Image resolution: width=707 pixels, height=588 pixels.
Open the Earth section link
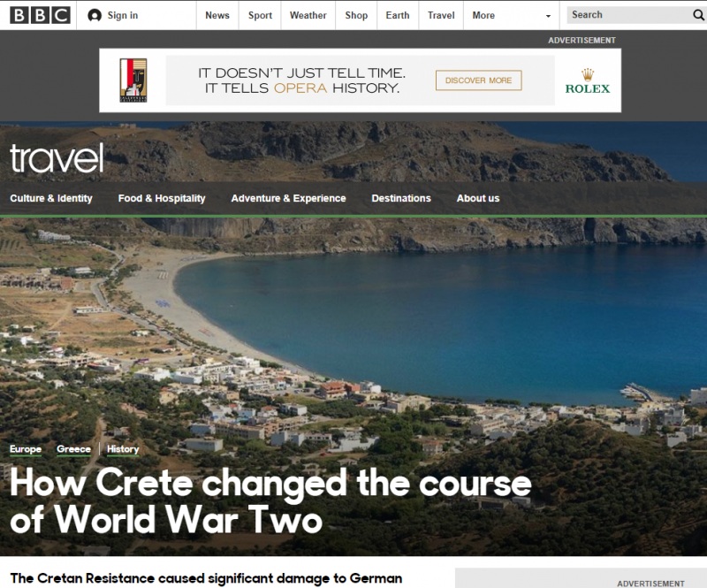coord(398,15)
